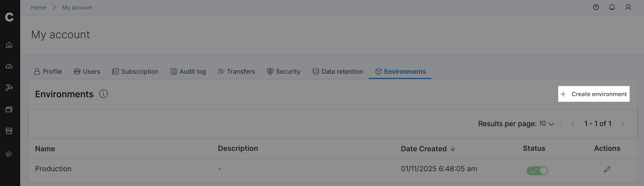Open the Security tab
The width and height of the screenshot is (644, 186).
tap(284, 71)
